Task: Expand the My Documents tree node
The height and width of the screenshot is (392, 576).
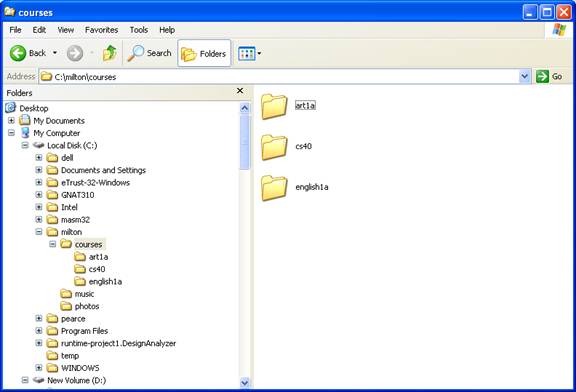Action: 11,121
